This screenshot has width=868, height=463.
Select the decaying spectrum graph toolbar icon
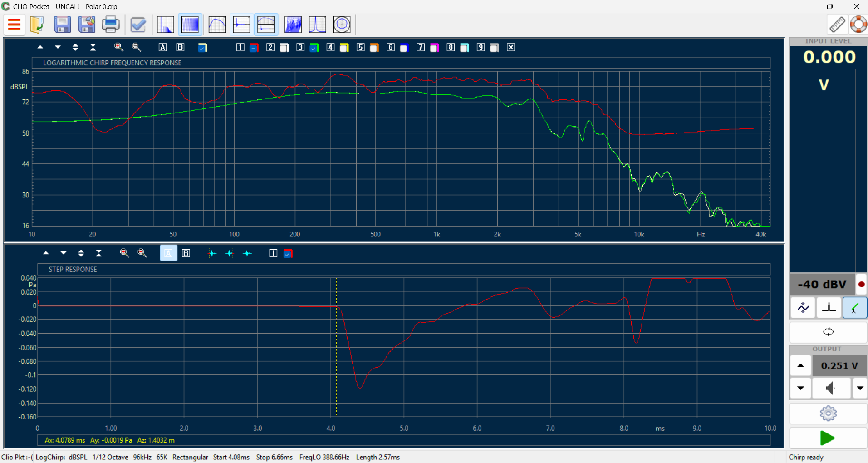tap(166, 25)
